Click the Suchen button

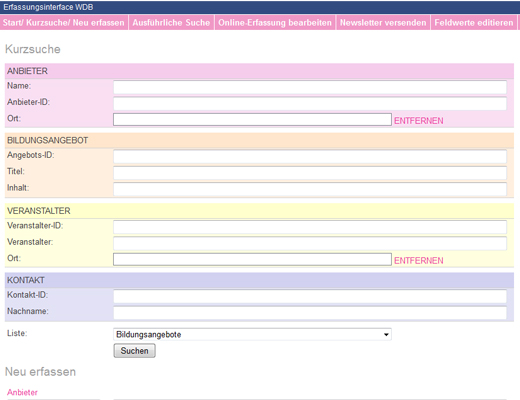click(x=134, y=351)
